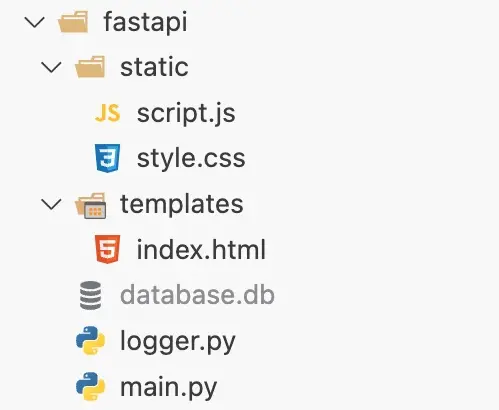Image resolution: width=499 pixels, height=410 pixels.
Task: Click the HTML5 icon beside index.html
Action: click(107, 249)
